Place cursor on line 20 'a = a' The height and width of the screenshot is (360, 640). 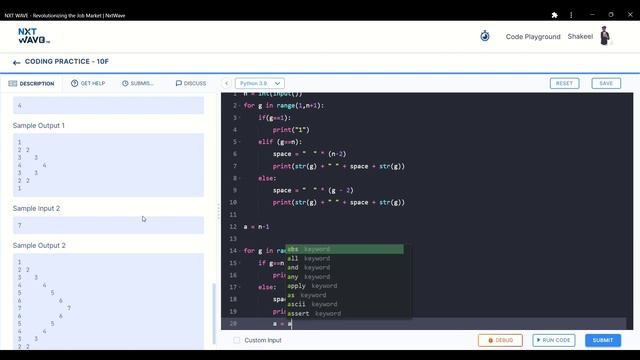(x=282, y=323)
